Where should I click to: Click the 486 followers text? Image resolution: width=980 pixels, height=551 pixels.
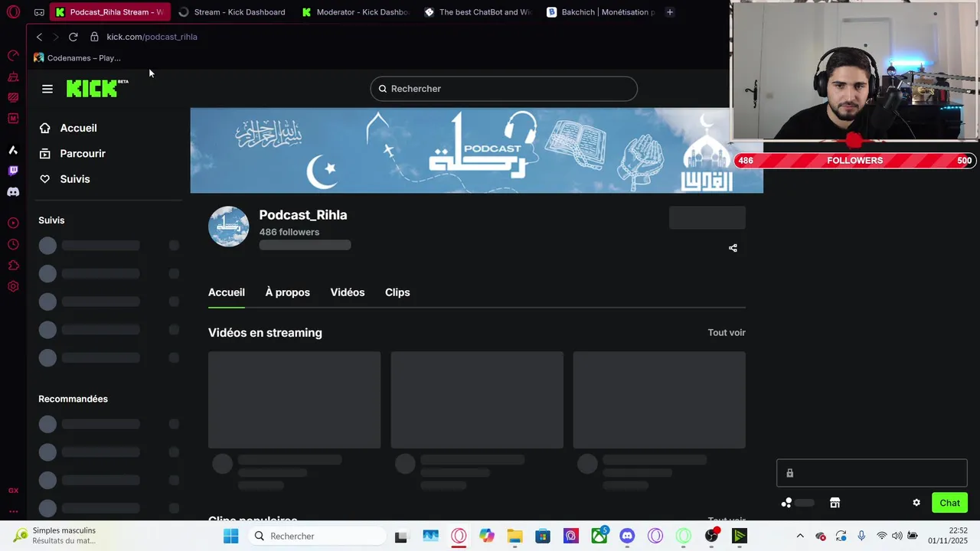coord(289,232)
